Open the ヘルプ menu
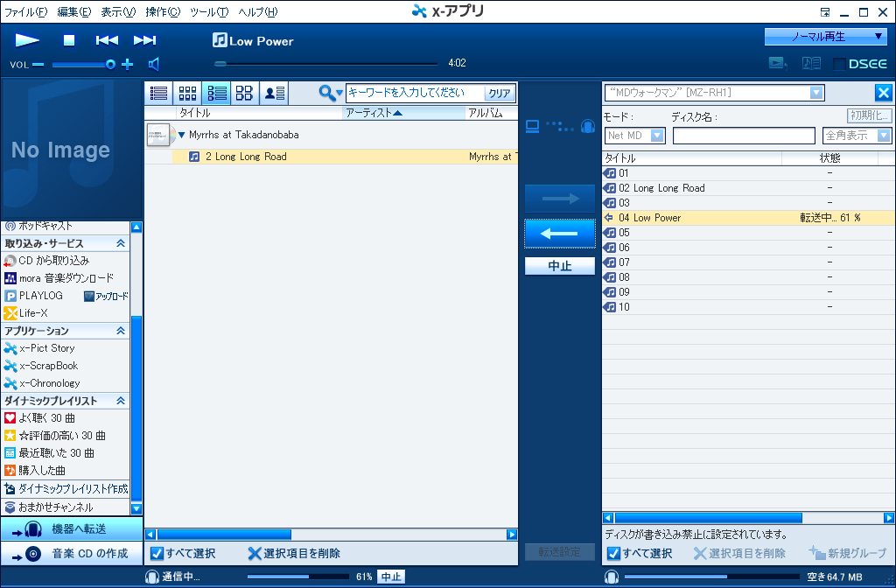This screenshot has width=896, height=588. click(x=258, y=11)
